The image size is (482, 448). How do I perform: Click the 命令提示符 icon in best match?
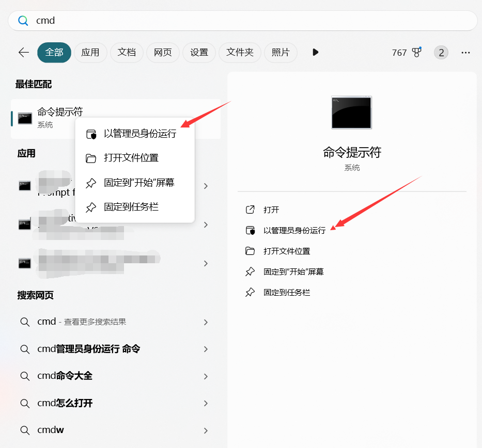(25, 119)
